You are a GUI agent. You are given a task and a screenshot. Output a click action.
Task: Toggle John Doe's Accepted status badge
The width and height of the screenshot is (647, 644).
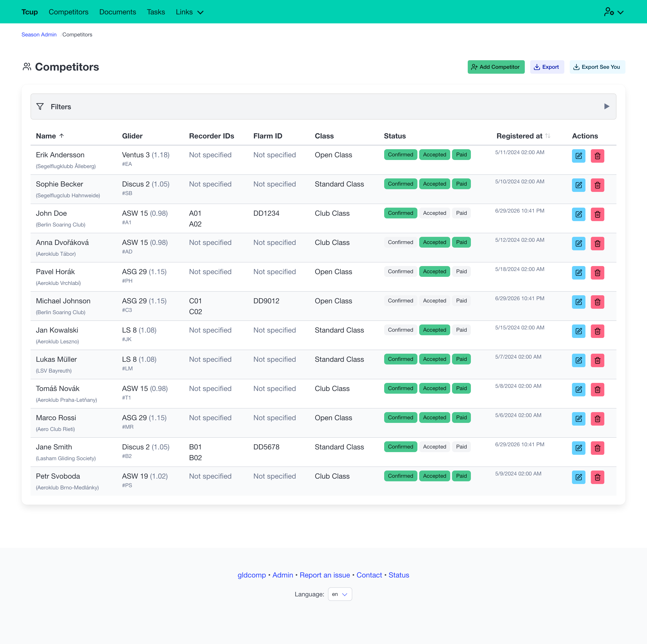434,213
